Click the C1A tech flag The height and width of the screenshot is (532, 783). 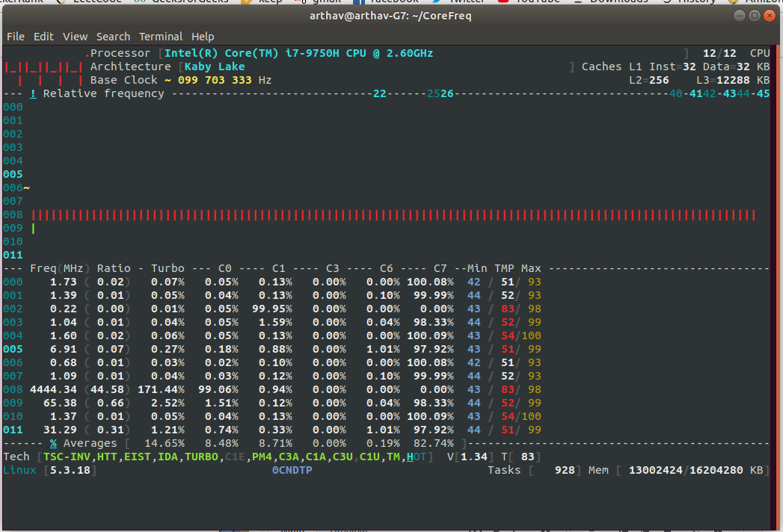point(316,457)
